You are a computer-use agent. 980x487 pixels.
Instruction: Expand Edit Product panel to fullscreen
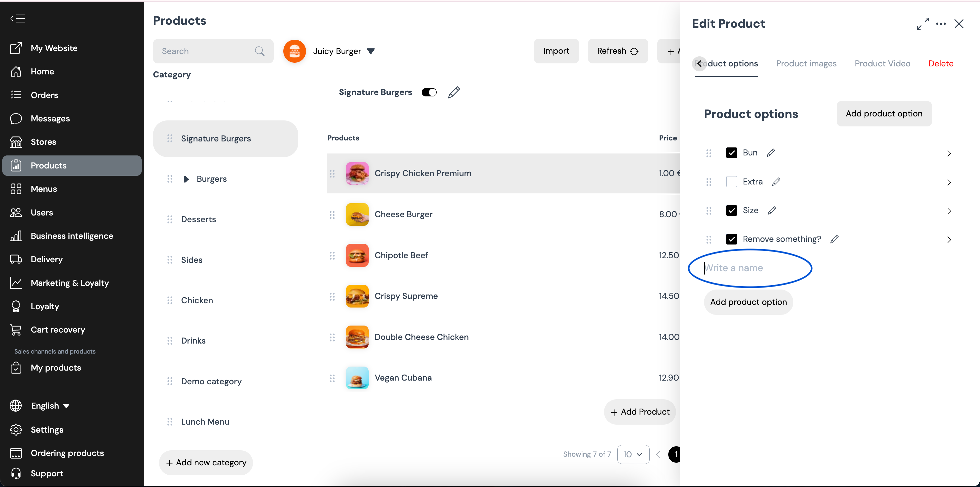tap(923, 24)
